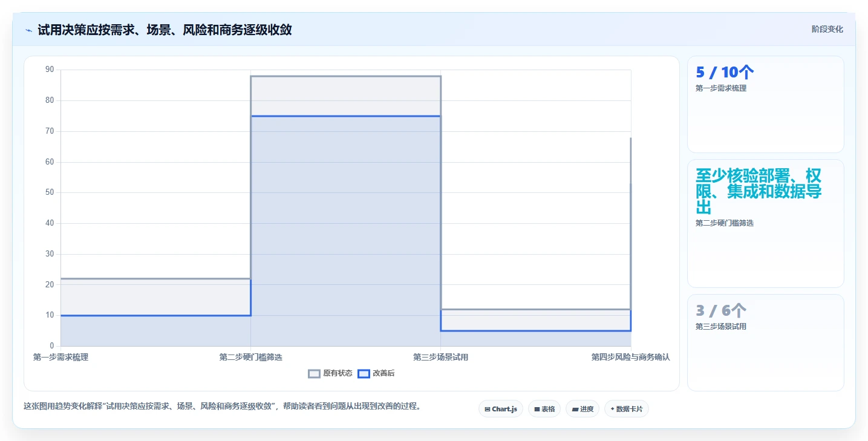The height and width of the screenshot is (441, 868).
Task: Click x-axis label 第四步风险与商务确认
Action: [630, 358]
